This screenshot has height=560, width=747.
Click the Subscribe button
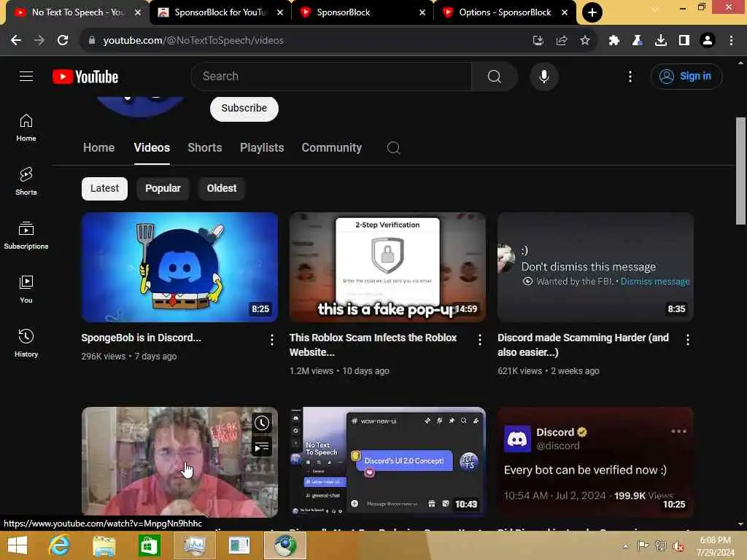click(244, 108)
